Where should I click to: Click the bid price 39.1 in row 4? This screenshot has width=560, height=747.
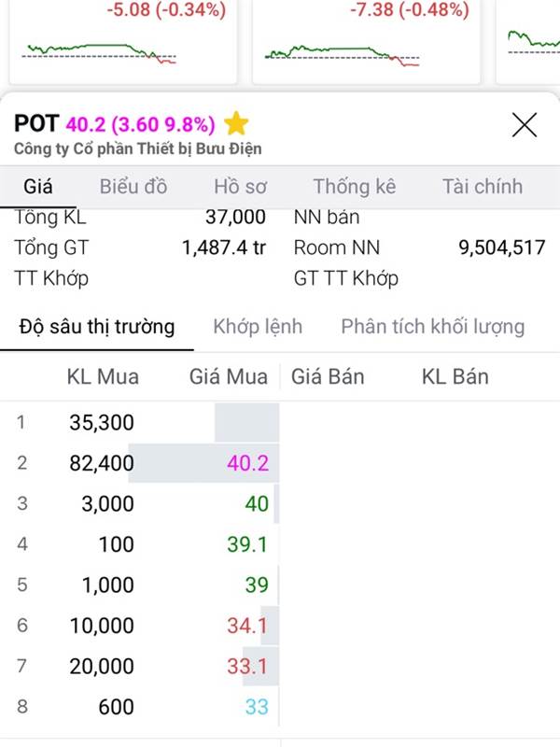247,544
